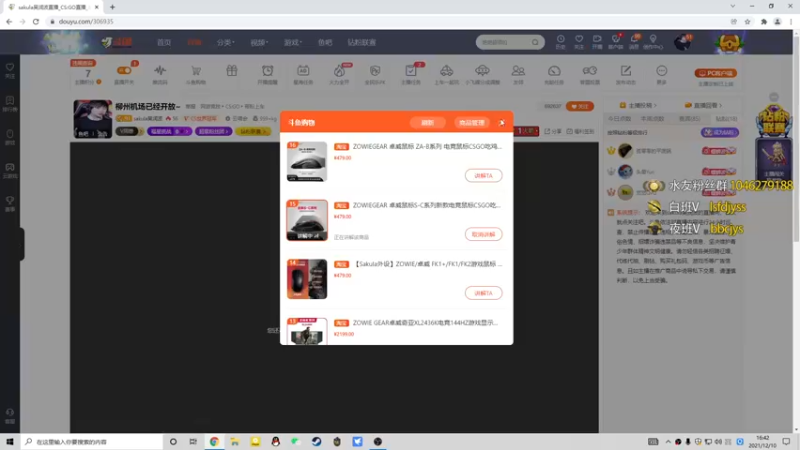
Task: Click the 分享 share link
Action: tap(554, 132)
